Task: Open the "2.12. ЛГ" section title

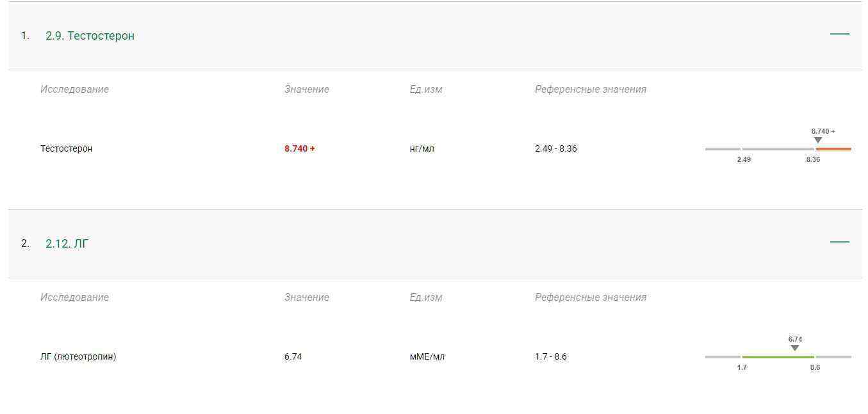Action: tap(67, 244)
